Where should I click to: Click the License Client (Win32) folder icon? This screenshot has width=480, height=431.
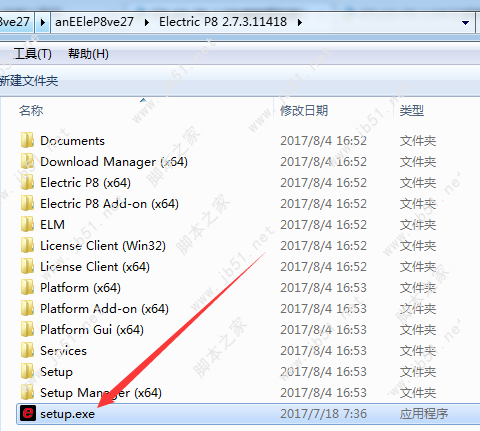(27, 245)
